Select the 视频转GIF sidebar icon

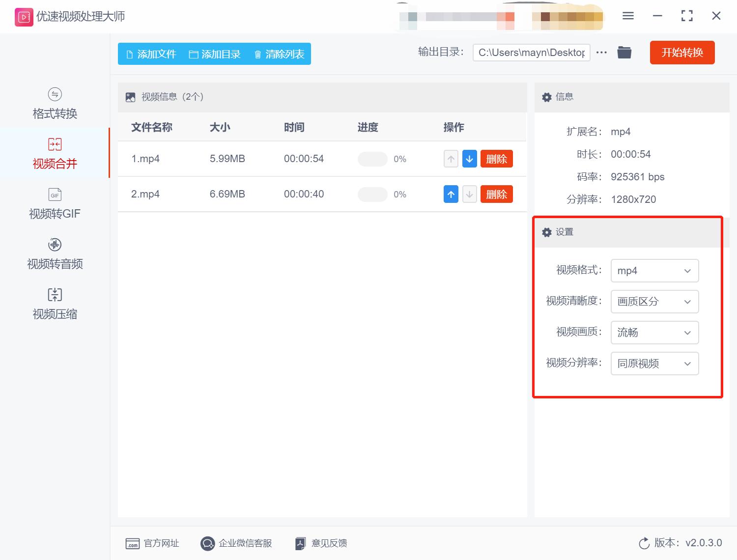pyautogui.click(x=54, y=195)
